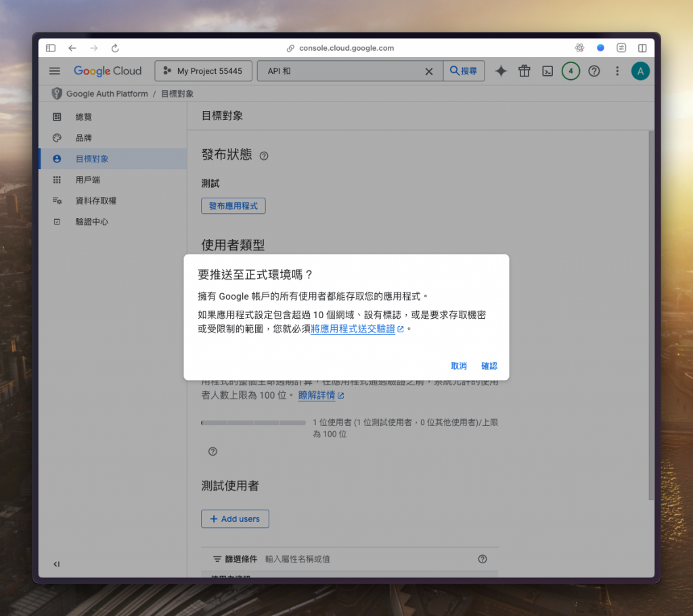Click the page vertical scrollbar
Screen dimensions: 693x616
tap(651, 315)
